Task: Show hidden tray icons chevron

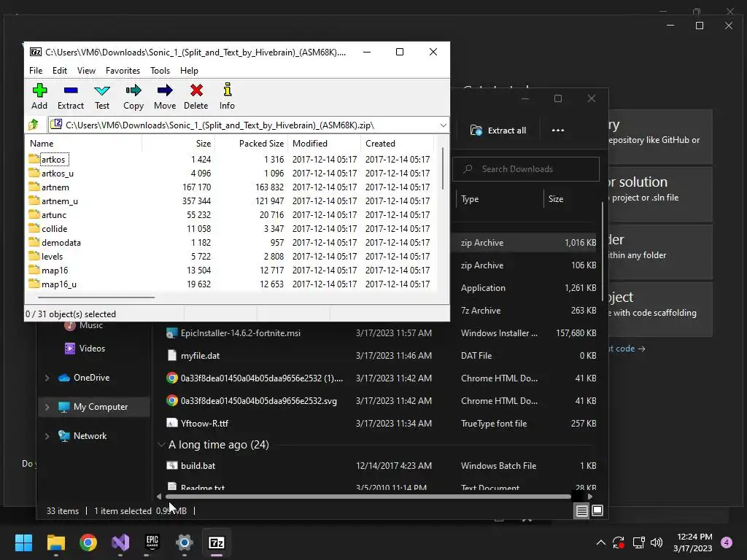Action: click(x=601, y=542)
